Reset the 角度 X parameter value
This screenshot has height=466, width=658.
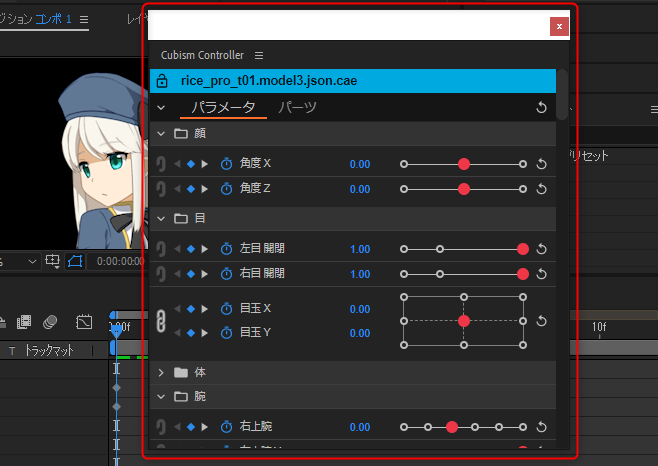pos(541,163)
